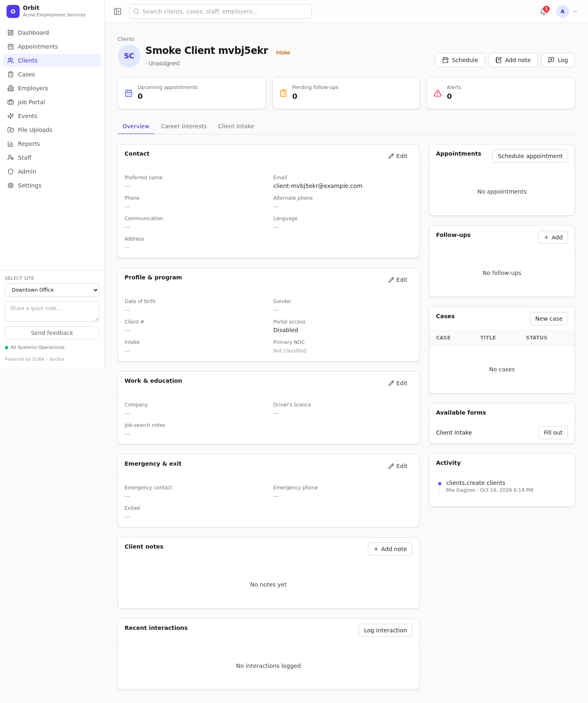The image size is (588, 703).
Task: Click the Portal access Disabled value
Action: coord(285,330)
